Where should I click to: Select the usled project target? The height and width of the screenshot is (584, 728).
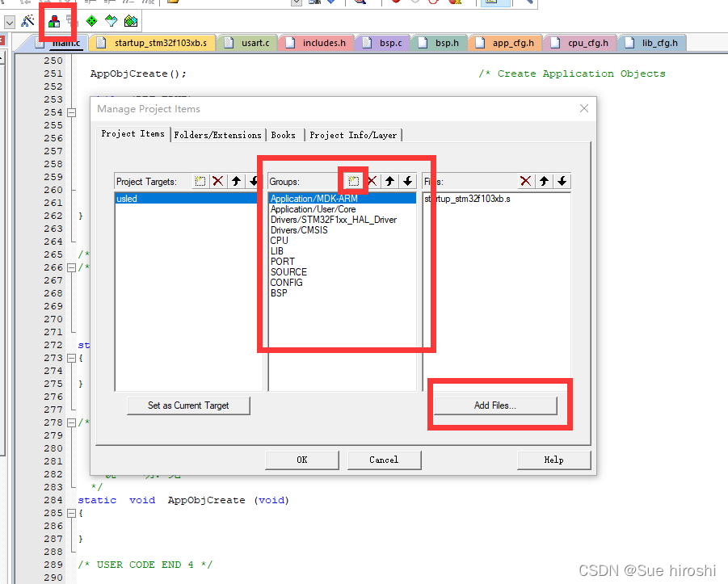(186, 199)
